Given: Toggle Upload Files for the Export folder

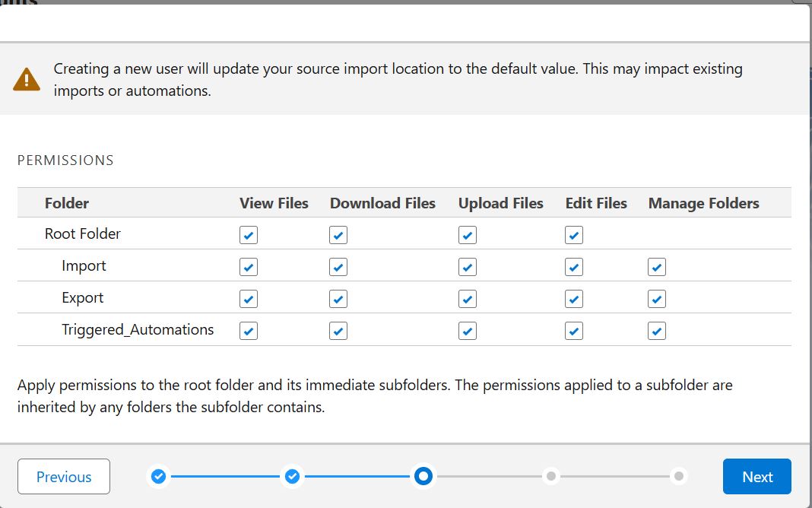Looking at the screenshot, I should (x=467, y=299).
